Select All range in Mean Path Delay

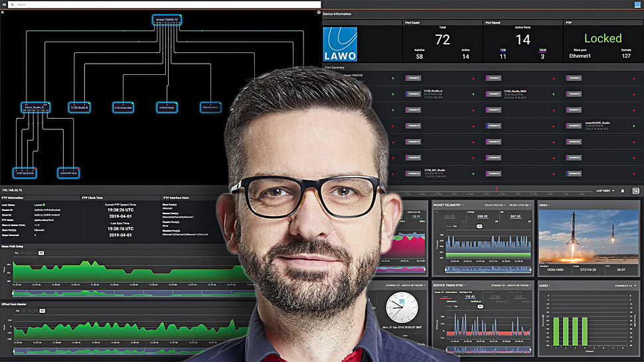click(40, 253)
